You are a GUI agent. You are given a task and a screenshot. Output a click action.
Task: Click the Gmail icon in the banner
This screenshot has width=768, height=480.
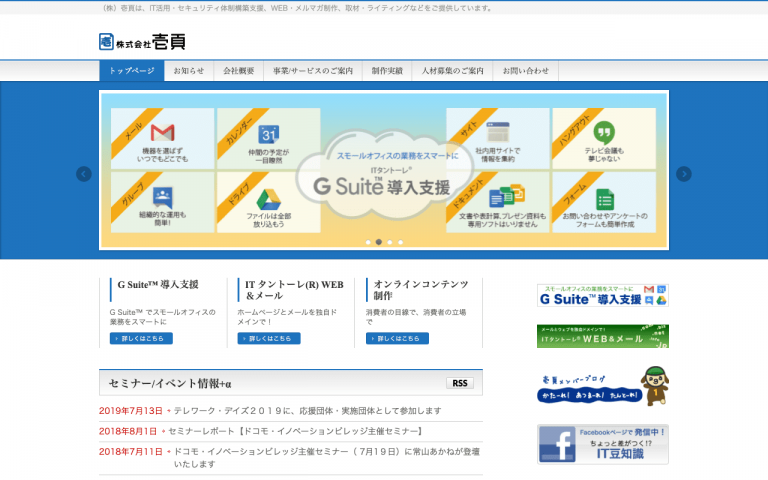click(x=163, y=132)
